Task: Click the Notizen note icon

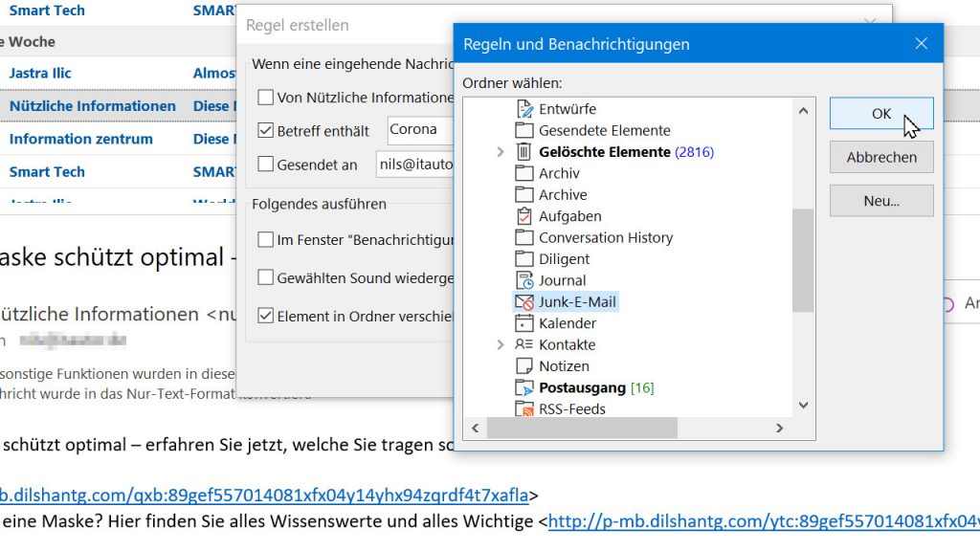Action: [x=523, y=366]
